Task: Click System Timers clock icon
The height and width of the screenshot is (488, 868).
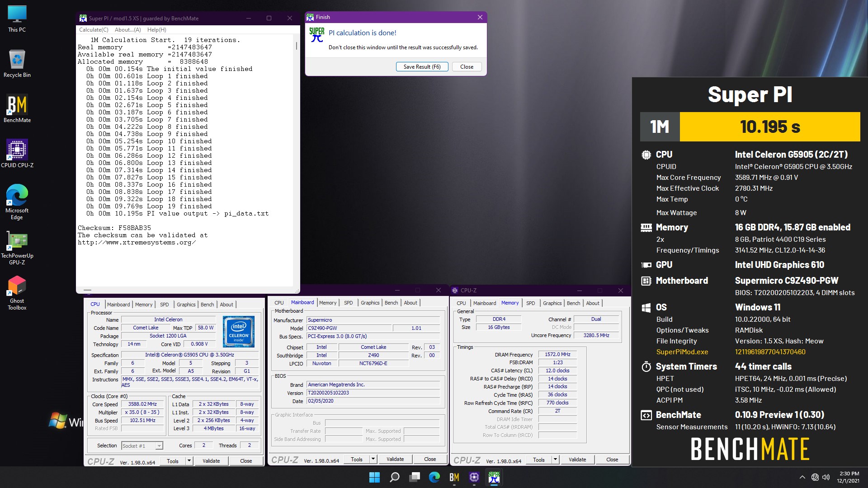Action: tap(646, 366)
